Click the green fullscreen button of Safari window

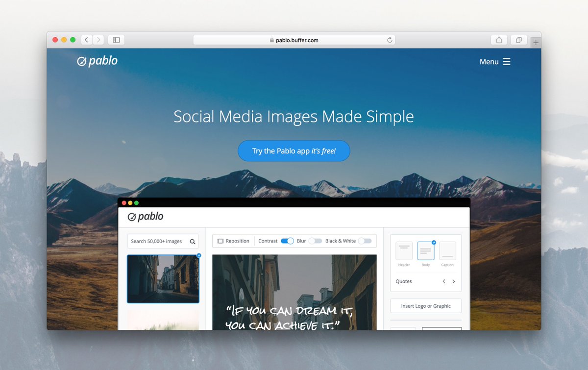click(x=73, y=40)
